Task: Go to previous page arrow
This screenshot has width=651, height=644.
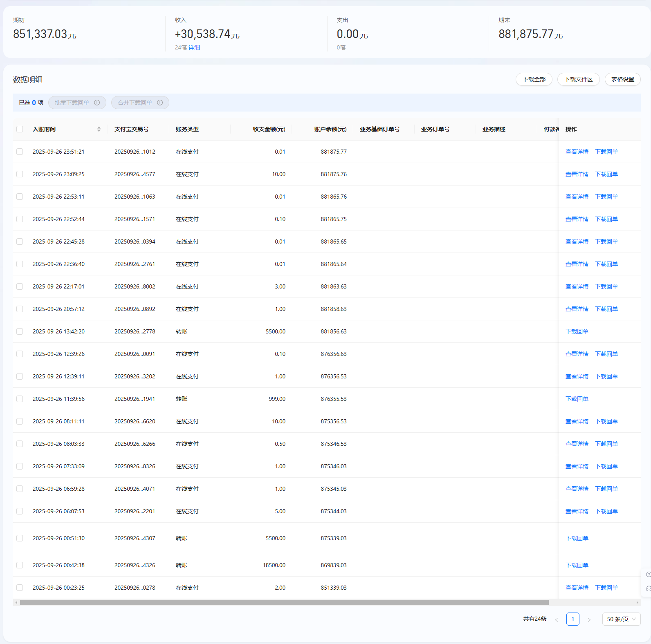Action: 557,619
